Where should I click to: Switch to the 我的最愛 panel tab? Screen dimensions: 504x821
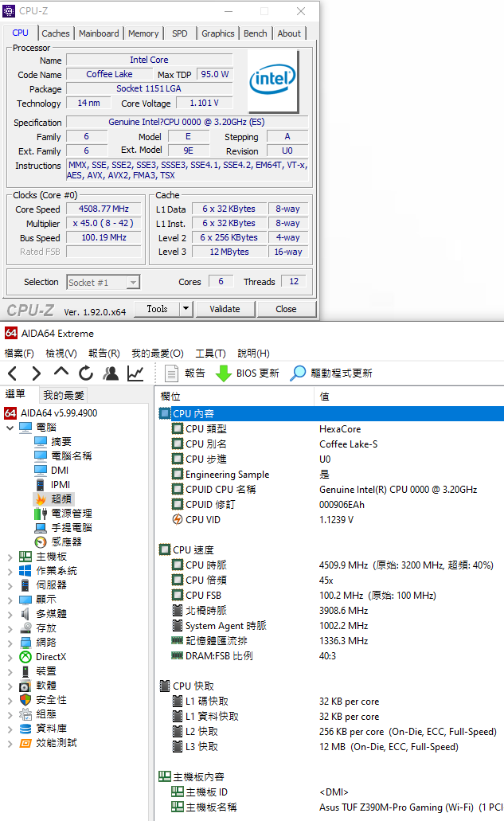point(64,395)
